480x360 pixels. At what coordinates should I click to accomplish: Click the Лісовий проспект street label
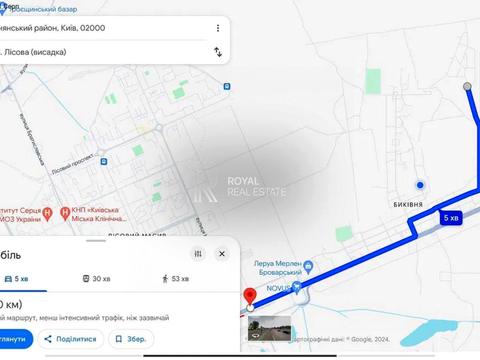point(73,164)
